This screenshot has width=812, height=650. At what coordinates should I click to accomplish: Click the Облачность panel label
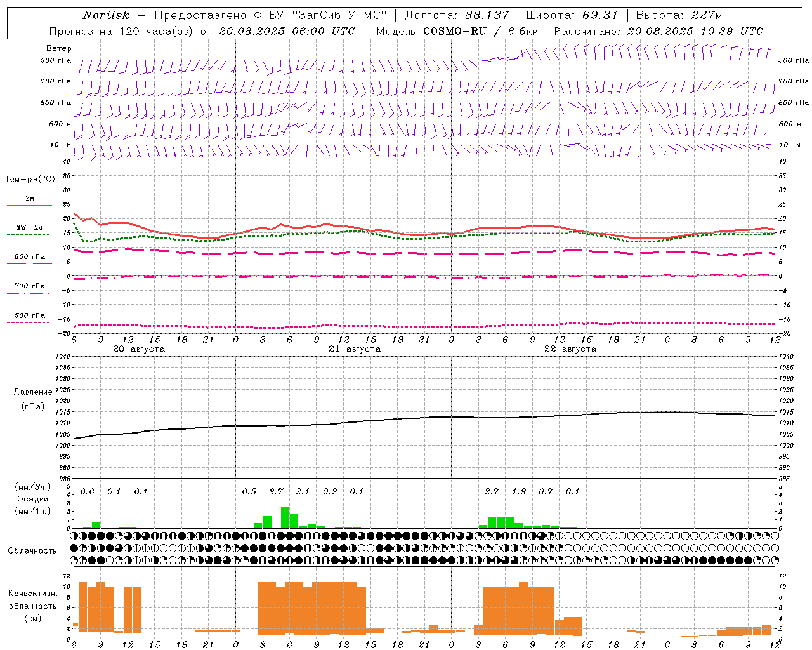[x=32, y=551]
